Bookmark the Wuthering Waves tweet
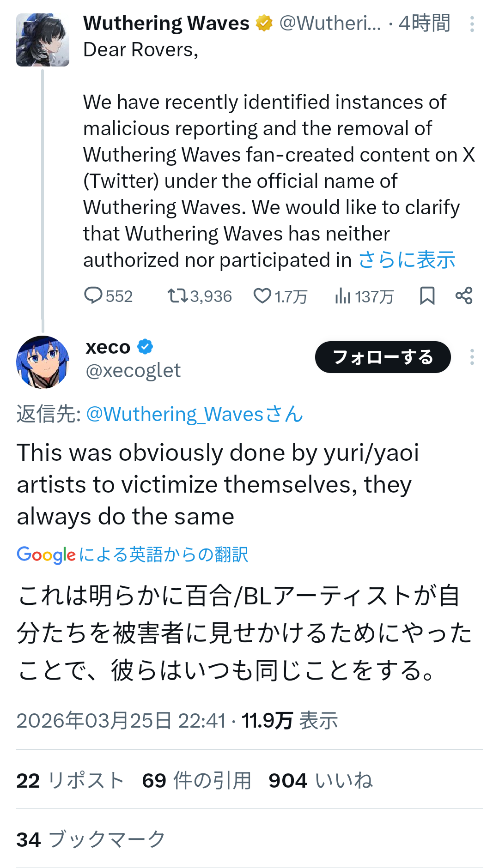Screen dimensions: 499x868 (x=427, y=295)
